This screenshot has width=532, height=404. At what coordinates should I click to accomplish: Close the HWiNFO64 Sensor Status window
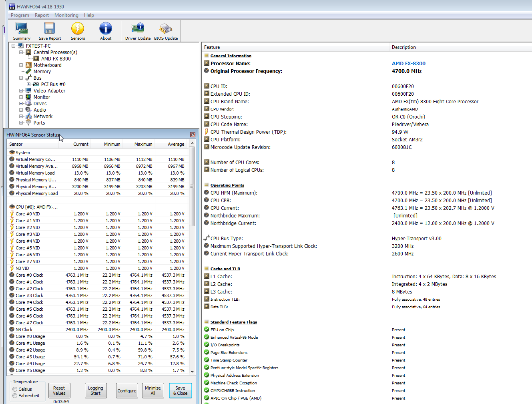click(x=193, y=135)
